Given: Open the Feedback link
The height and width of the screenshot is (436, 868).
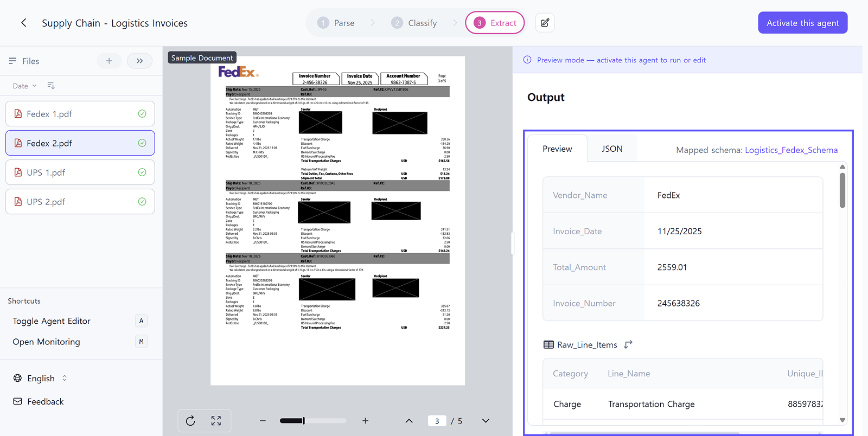Looking at the screenshot, I should (x=39, y=401).
